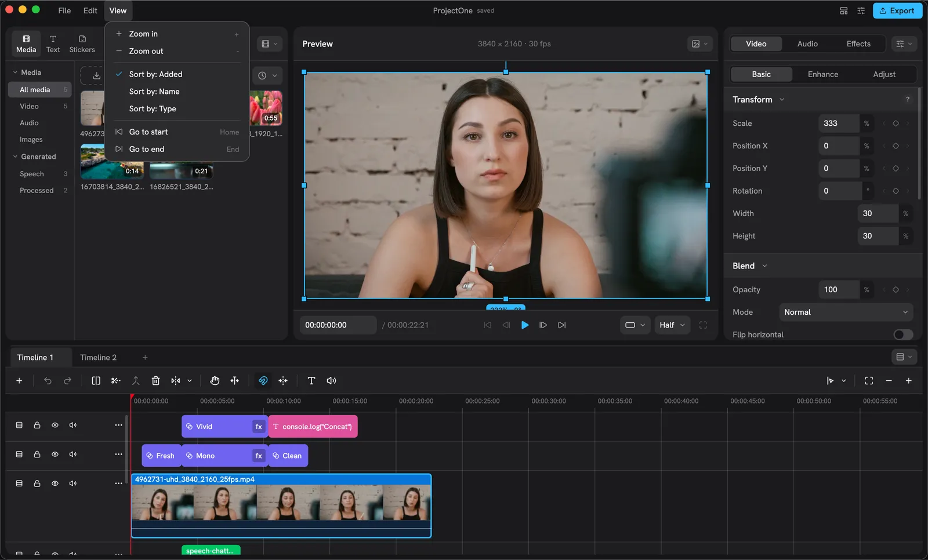Click the Opacity value field

click(839, 290)
